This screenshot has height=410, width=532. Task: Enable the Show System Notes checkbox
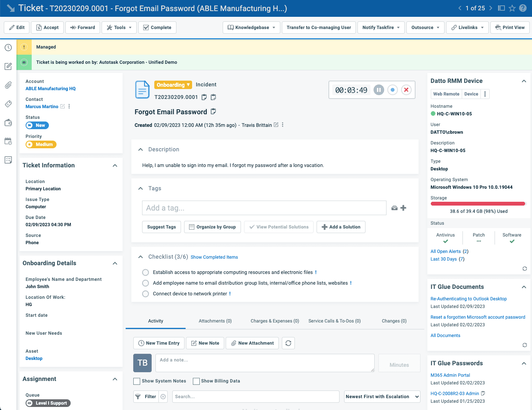136,381
